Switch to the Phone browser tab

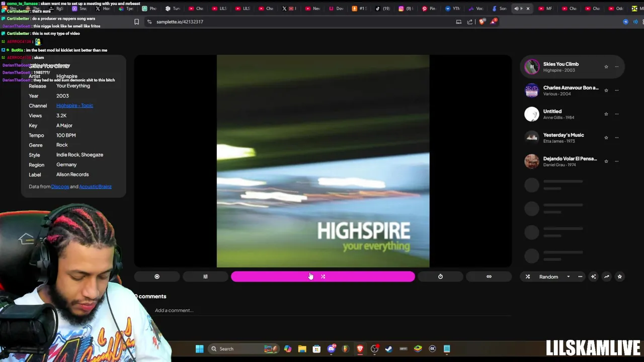[x=149, y=9]
